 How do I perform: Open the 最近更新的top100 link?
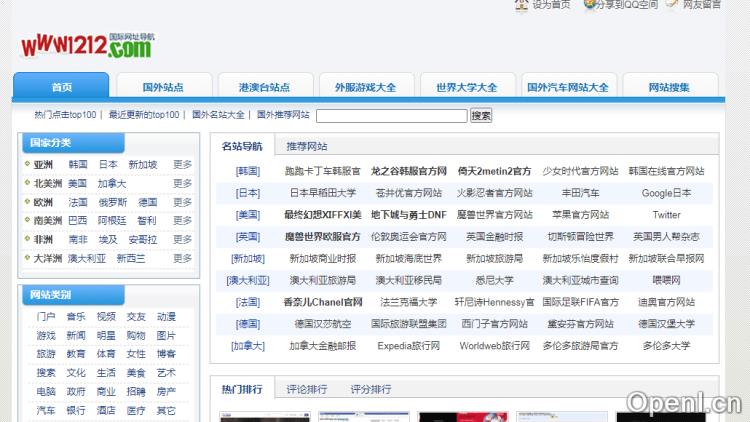click(143, 115)
